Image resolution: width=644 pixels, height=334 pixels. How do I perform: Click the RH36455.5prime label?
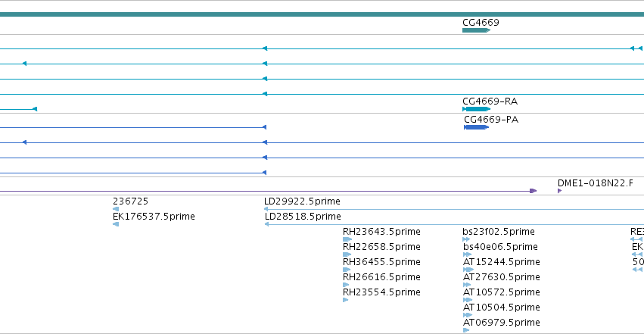coord(381,262)
